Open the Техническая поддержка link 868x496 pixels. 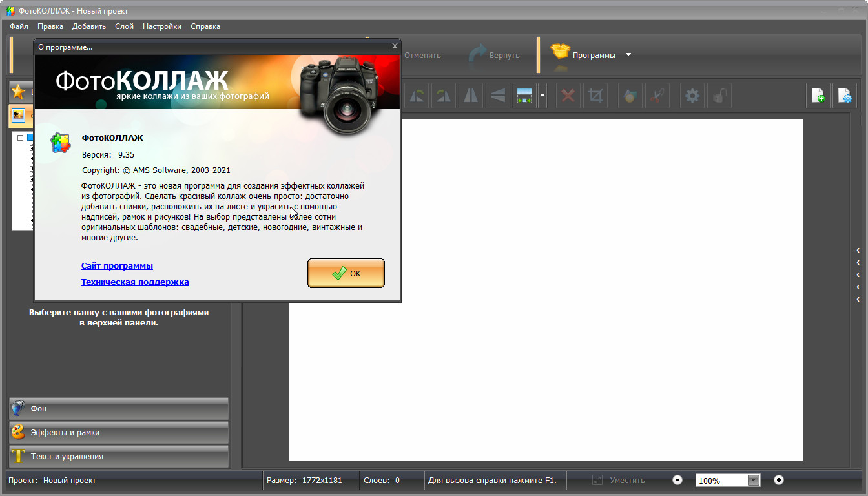[x=135, y=282]
